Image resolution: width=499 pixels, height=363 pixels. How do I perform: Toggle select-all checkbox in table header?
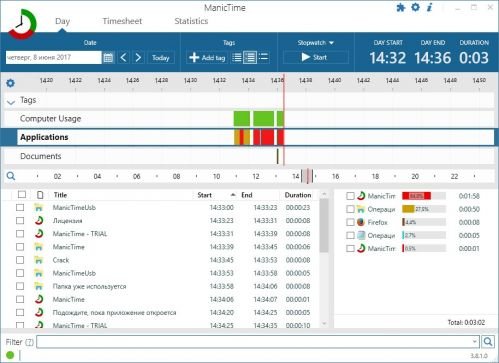(22, 194)
